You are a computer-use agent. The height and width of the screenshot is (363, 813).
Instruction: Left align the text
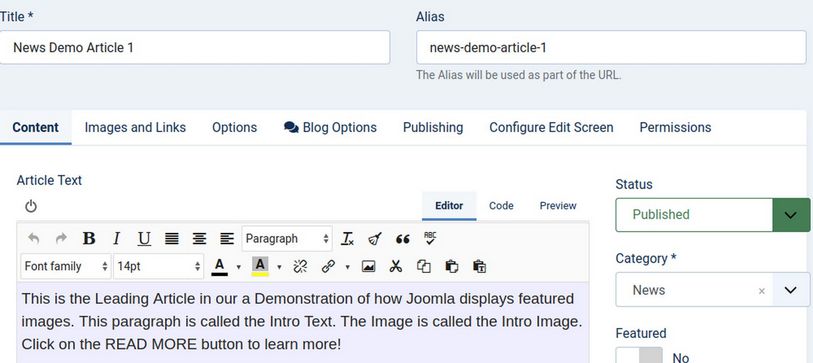[x=227, y=239]
